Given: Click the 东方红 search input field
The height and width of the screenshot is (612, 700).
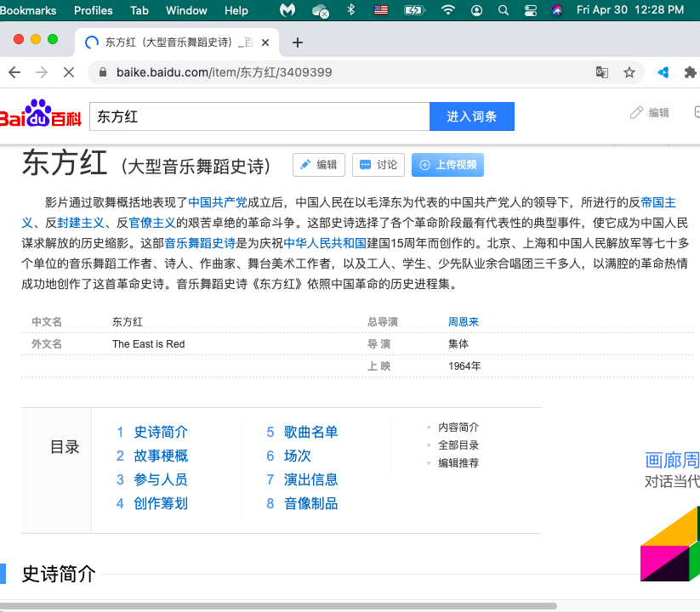Looking at the screenshot, I should pyautogui.click(x=259, y=116).
